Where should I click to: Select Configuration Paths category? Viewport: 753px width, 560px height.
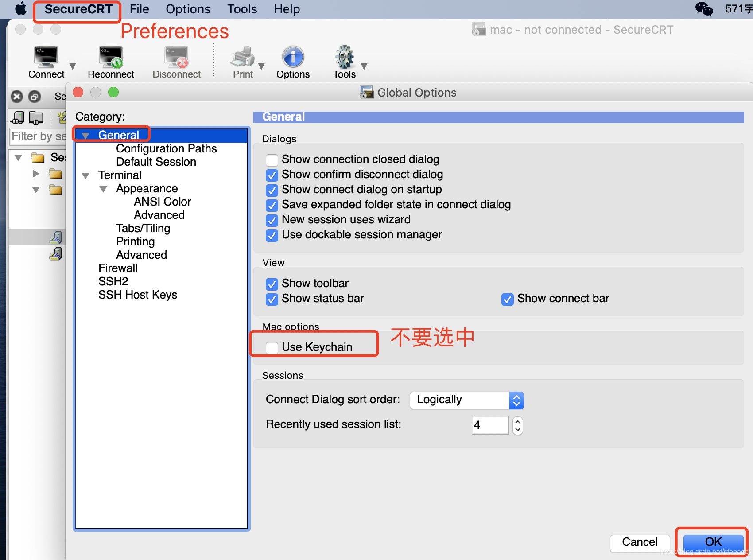pyautogui.click(x=166, y=148)
